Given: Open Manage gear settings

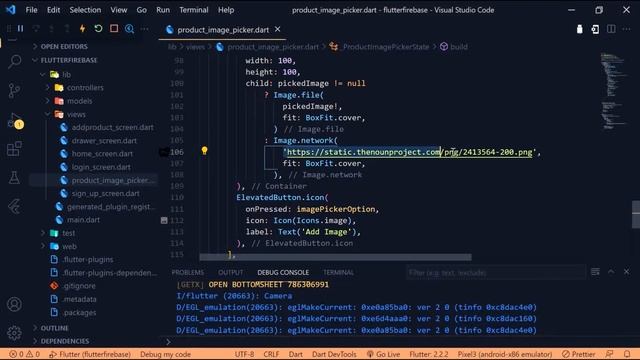Looking at the screenshot, I should pos(14,333).
